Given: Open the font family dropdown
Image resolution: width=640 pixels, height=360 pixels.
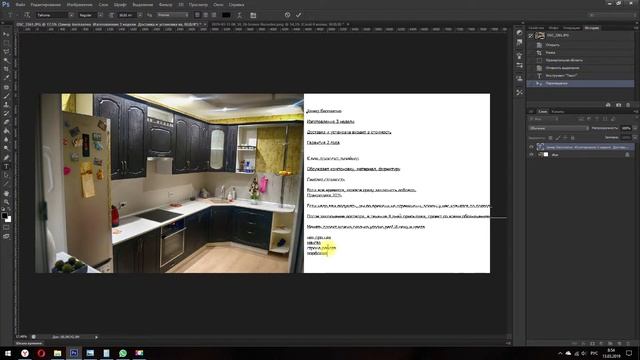Looking at the screenshot, I should [x=71, y=15].
